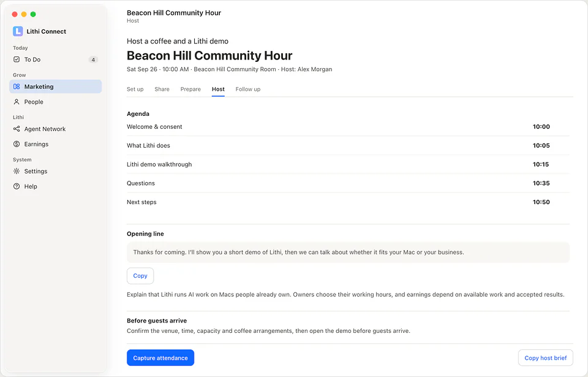Click the yellow minimize window button
Viewport: 588px width, 377px height.
pos(24,14)
